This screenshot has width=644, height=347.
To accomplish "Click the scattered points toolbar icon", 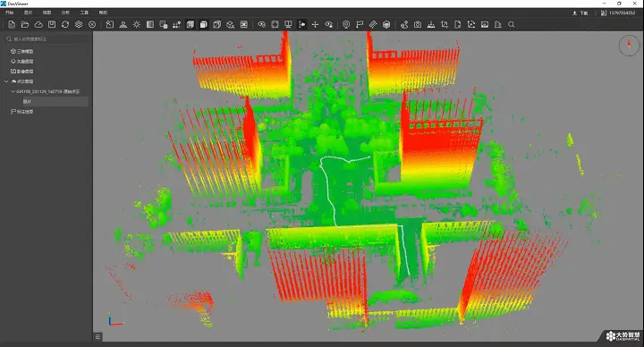I will 176,25.
